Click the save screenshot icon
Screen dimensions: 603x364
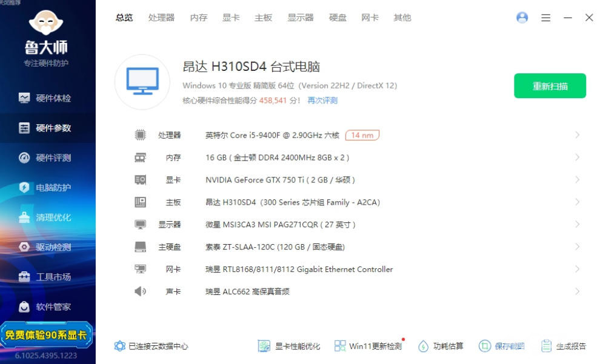pyautogui.click(x=485, y=346)
